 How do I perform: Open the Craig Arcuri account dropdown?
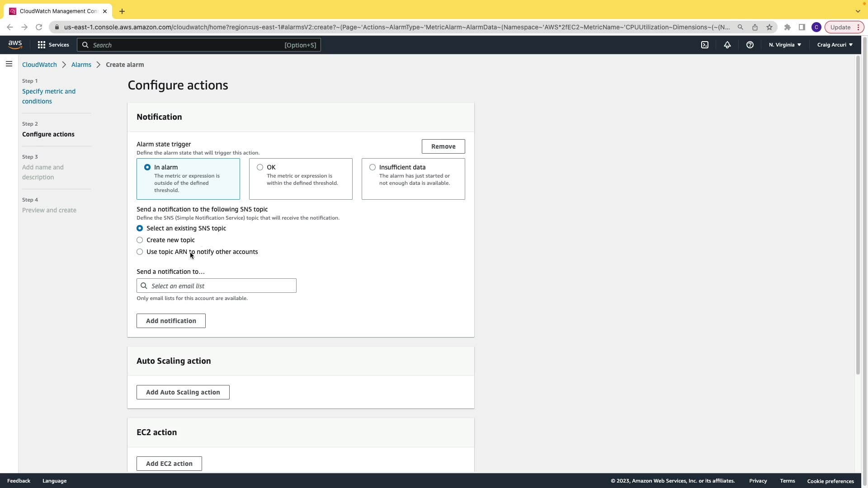pyautogui.click(x=835, y=45)
